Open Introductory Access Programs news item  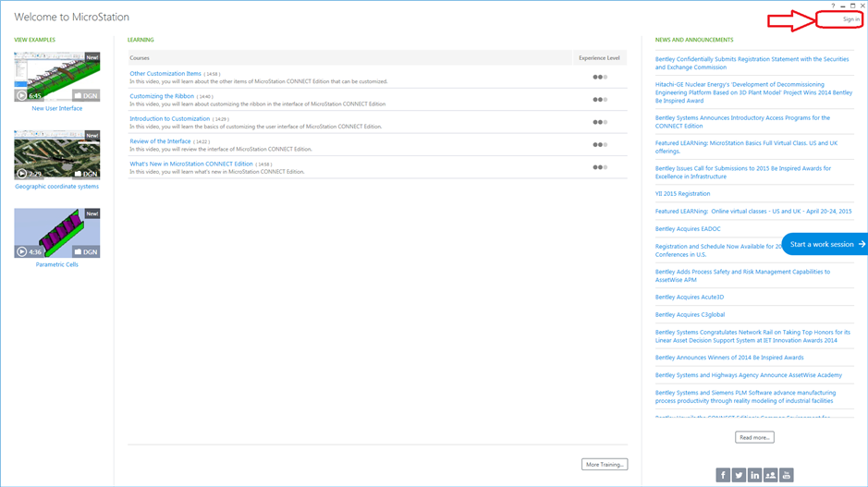pos(742,122)
